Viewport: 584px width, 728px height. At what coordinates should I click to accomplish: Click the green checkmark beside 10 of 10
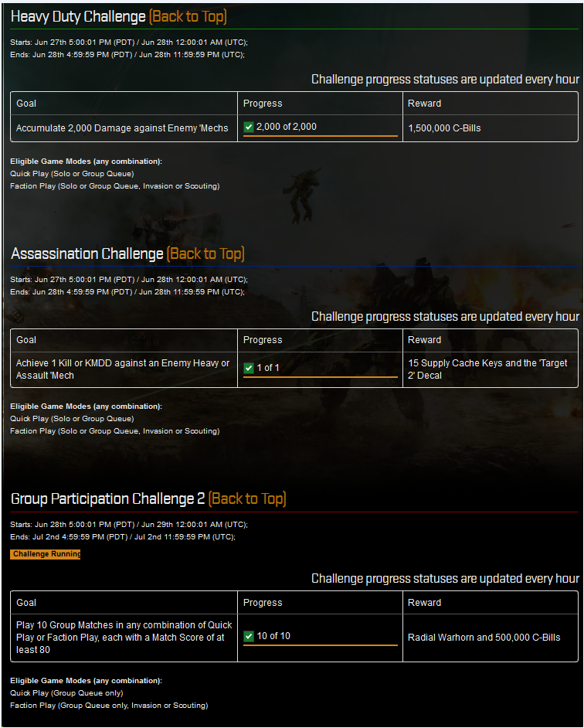tap(249, 636)
